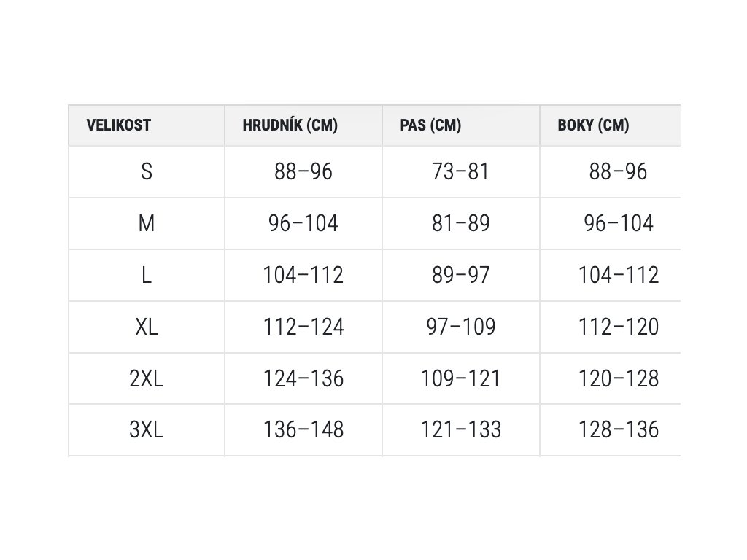Click hips value 120–128 cell

(619, 378)
